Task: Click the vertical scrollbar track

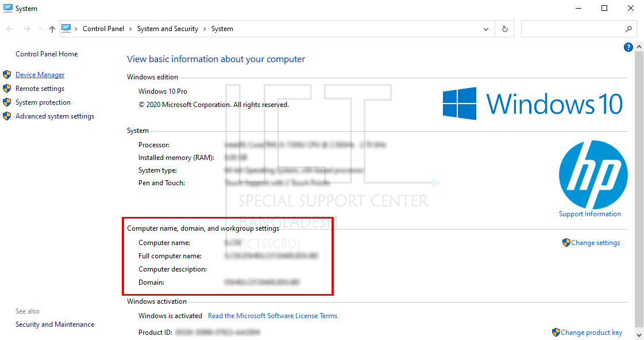Action: [x=639, y=189]
